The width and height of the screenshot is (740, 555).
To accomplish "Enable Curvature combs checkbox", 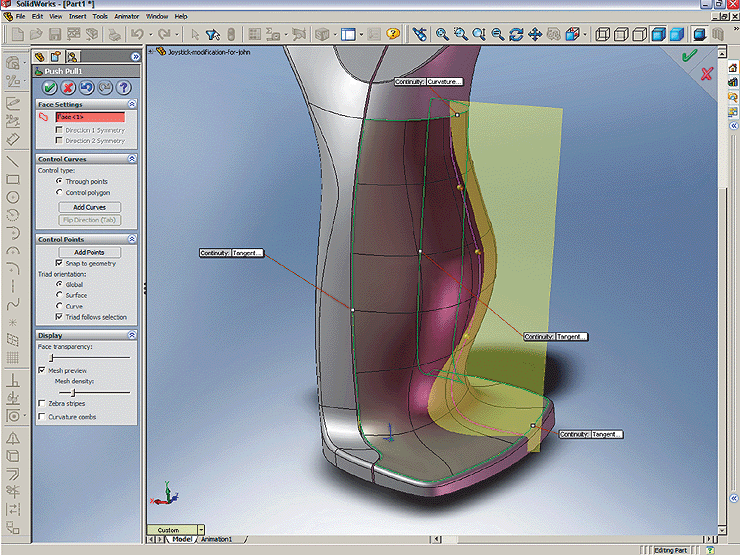I will (42, 417).
